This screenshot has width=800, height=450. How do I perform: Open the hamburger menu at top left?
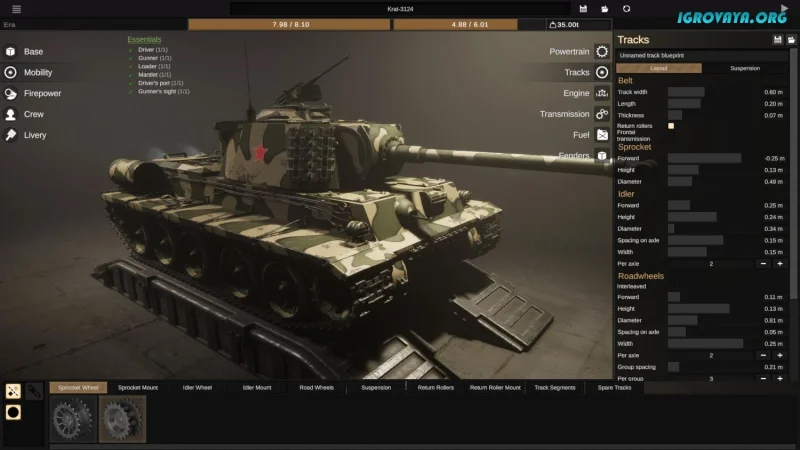click(x=16, y=9)
